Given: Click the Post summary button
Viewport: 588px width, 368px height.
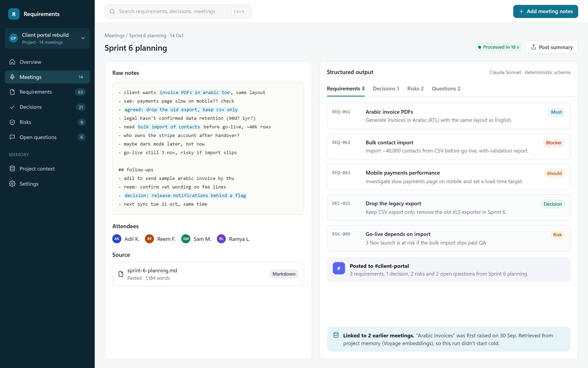Looking at the screenshot, I should (551, 47).
